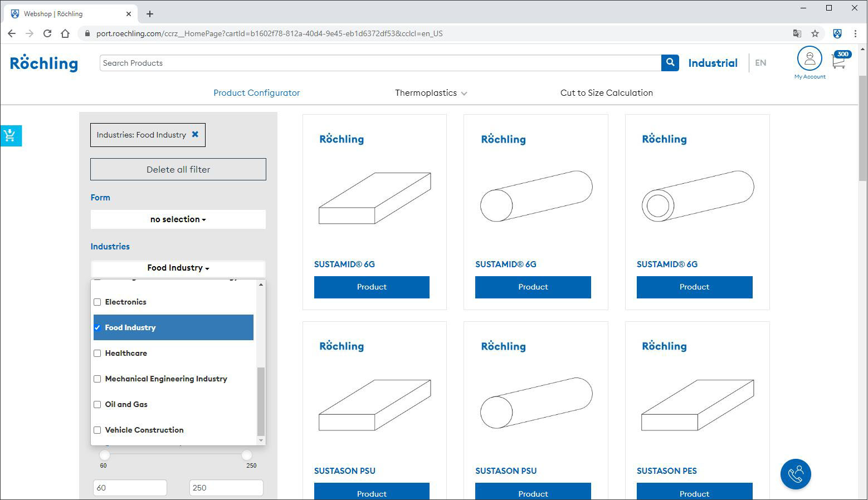This screenshot has width=868, height=500.
Task: Click SUSTAMID 6G tube thumbnail
Action: [698, 196]
